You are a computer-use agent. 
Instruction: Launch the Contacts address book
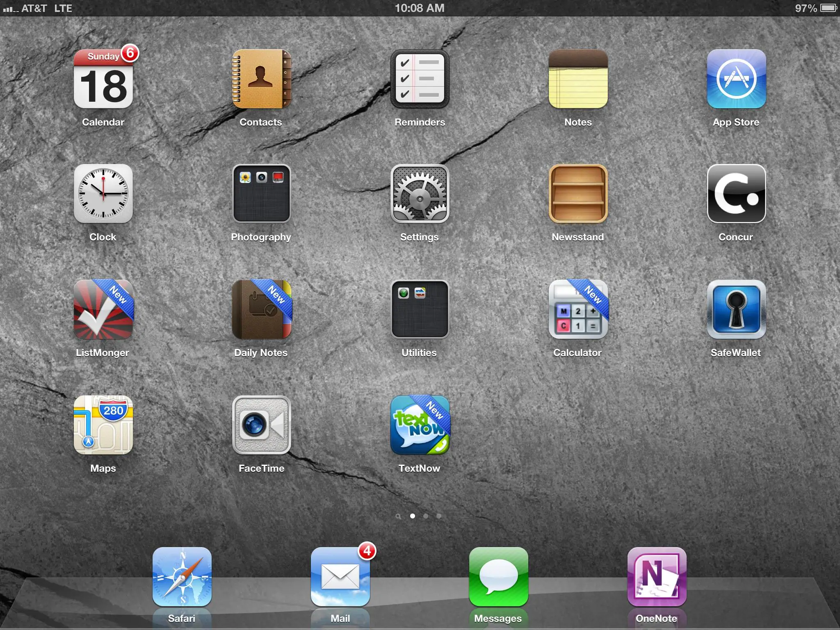(261, 79)
